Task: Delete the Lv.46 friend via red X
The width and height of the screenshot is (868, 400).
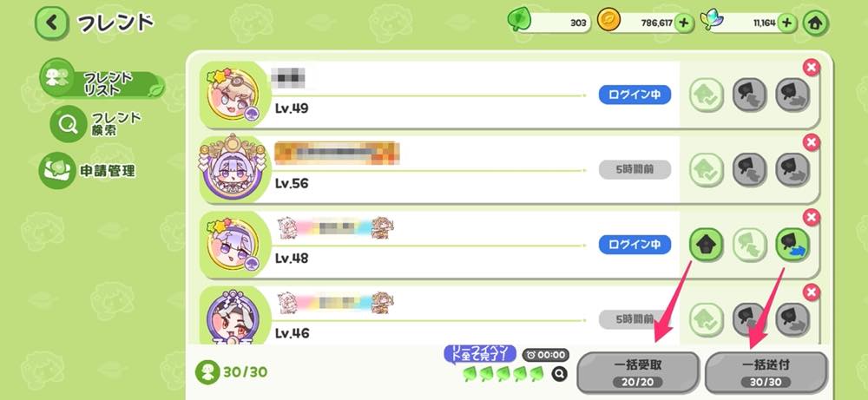Action: click(812, 292)
